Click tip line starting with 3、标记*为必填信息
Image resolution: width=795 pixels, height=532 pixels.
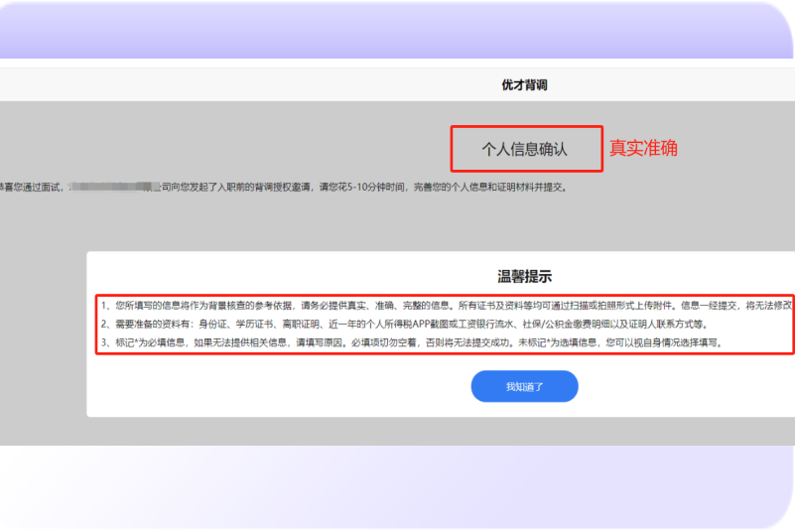pyautogui.click(x=412, y=342)
